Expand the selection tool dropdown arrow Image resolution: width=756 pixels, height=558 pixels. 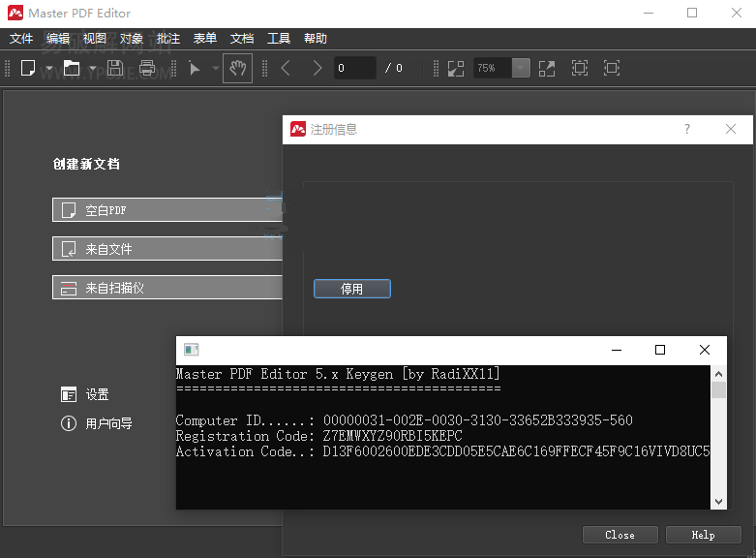[x=216, y=69]
